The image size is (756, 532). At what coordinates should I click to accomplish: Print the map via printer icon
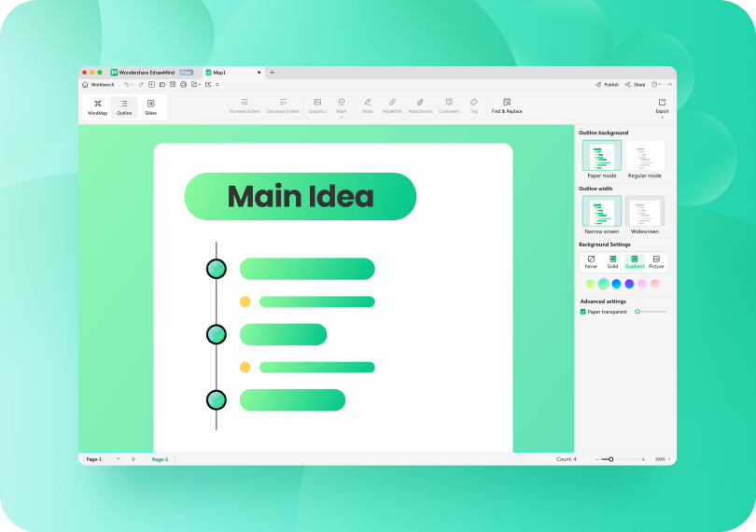pyautogui.click(x=183, y=84)
